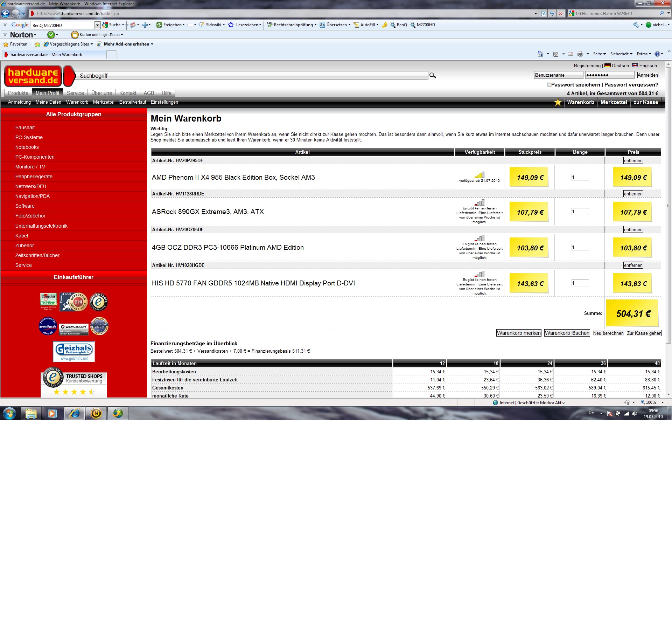
Task: Open the Seite command bar menu
Action: pyautogui.click(x=599, y=54)
